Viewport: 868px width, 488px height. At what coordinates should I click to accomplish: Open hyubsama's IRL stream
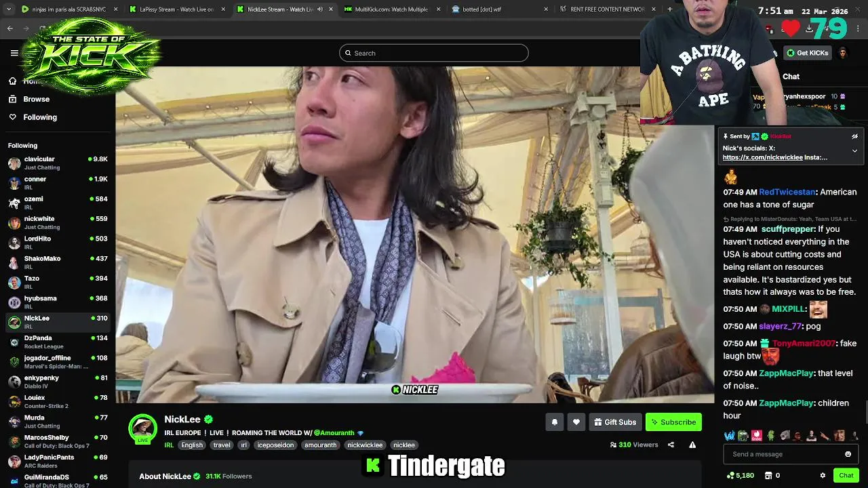(x=58, y=302)
